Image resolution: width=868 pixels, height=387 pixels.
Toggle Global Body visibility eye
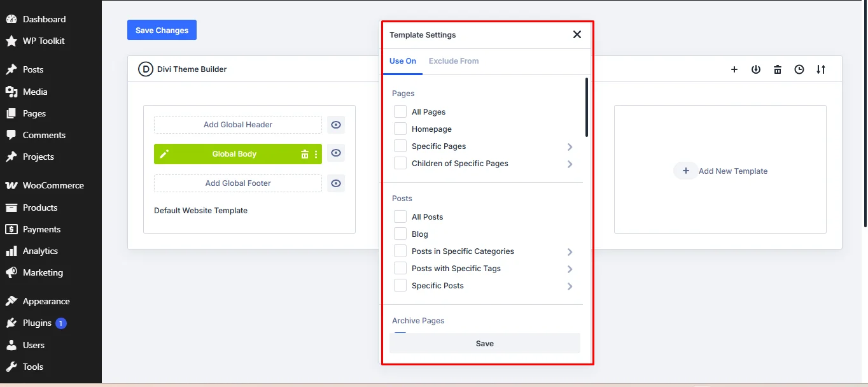(336, 153)
